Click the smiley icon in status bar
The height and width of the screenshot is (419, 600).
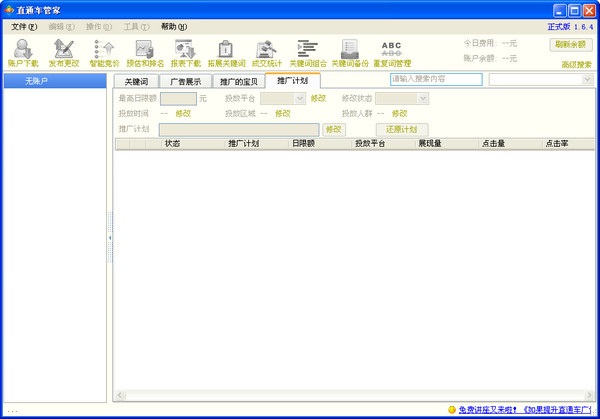(452, 410)
